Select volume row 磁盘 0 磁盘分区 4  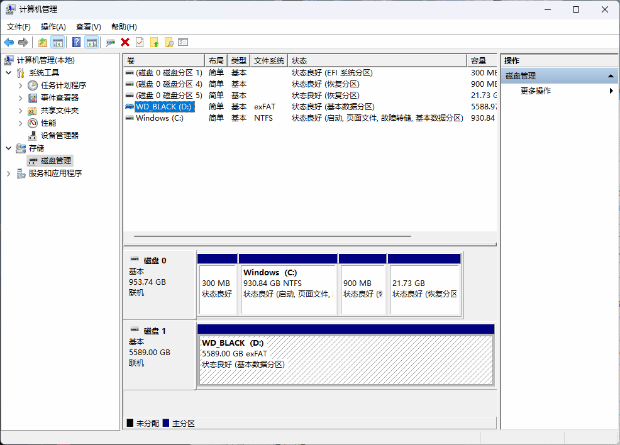click(x=310, y=84)
